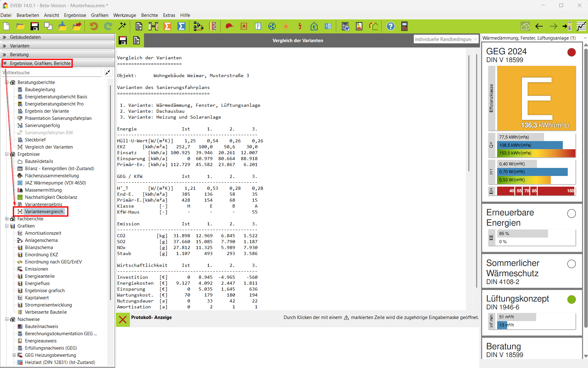Open the individuelle Randbedingungen dropdown
588x368 pixels.
tap(446, 39)
